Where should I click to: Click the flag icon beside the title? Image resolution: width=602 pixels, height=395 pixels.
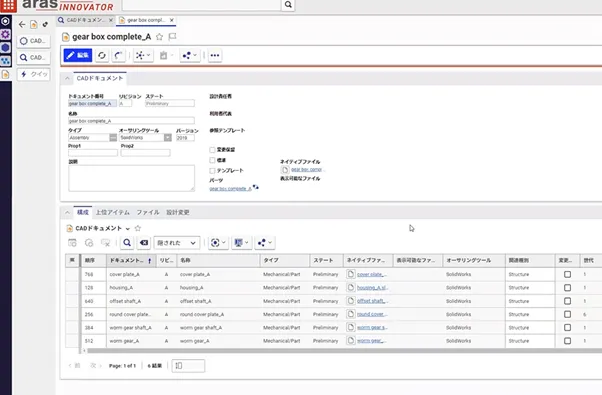[x=172, y=37]
